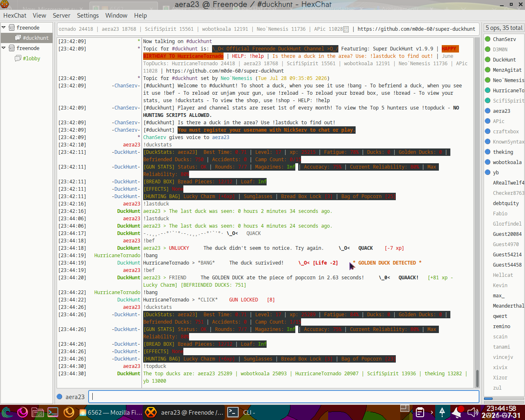The height and width of the screenshot is (420, 525).
Task: Collapse the second freenode server with #lobby
Action: coord(4,48)
